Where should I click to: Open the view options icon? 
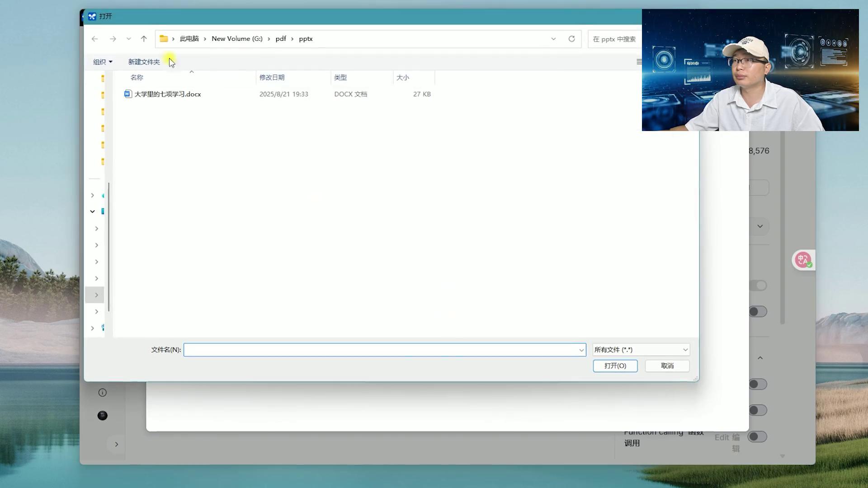639,62
